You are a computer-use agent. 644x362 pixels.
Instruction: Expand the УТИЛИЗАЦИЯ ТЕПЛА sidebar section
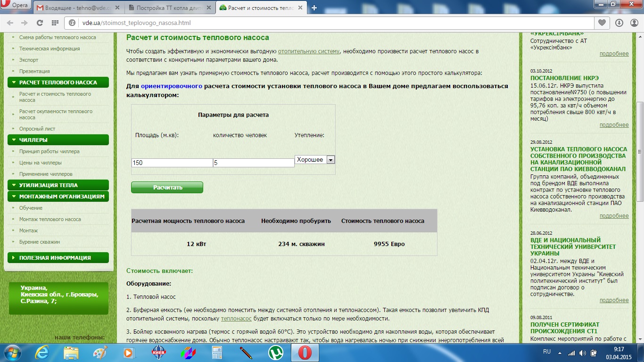58,185
